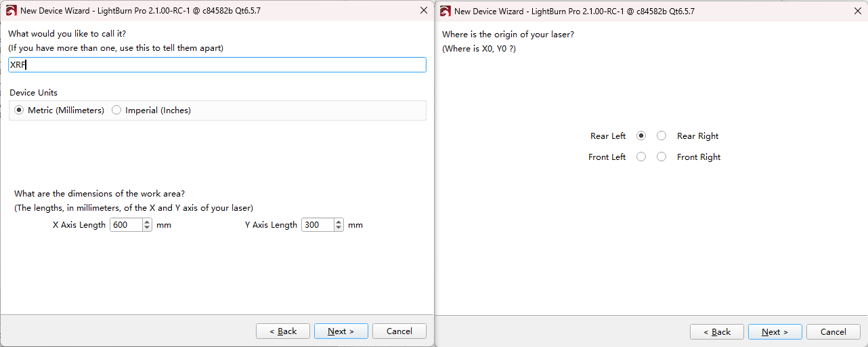Increase Y Axis Length with up arrow

(339, 222)
